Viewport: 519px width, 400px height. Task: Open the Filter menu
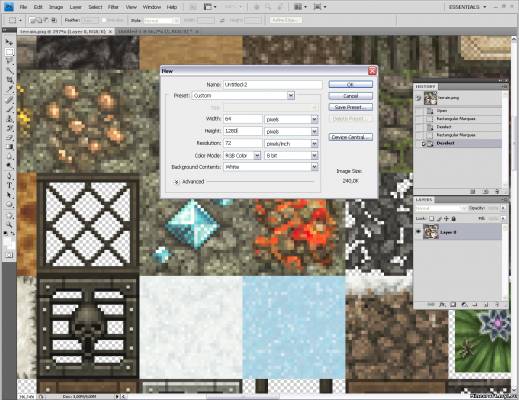(x=113, y=7)
